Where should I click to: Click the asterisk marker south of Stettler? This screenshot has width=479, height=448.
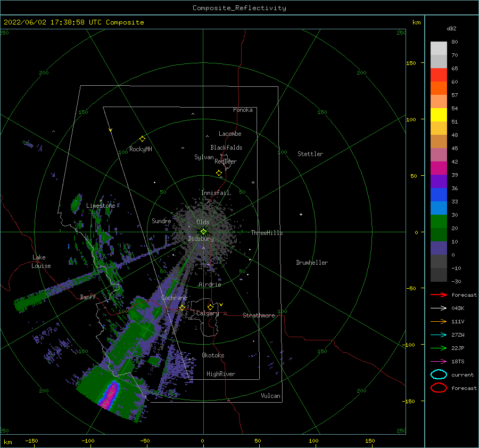point(253,183)
